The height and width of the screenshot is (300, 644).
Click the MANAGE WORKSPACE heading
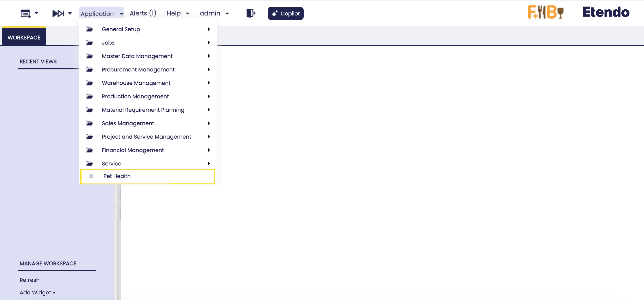click(48, 263)
